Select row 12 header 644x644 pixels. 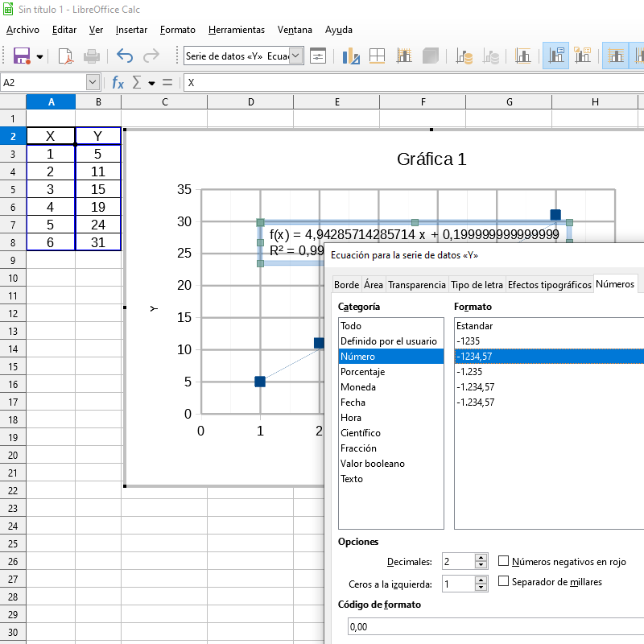[13, 313]
